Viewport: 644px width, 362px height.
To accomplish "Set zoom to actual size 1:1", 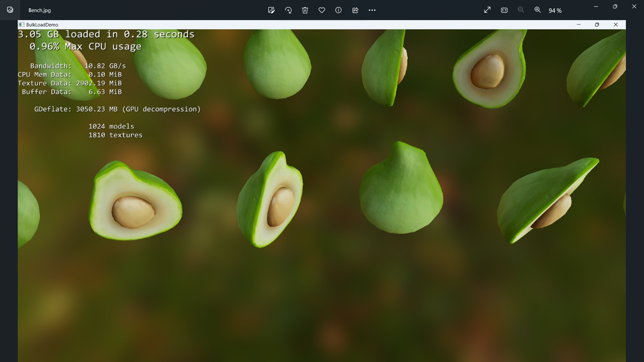I will [504, 10].
